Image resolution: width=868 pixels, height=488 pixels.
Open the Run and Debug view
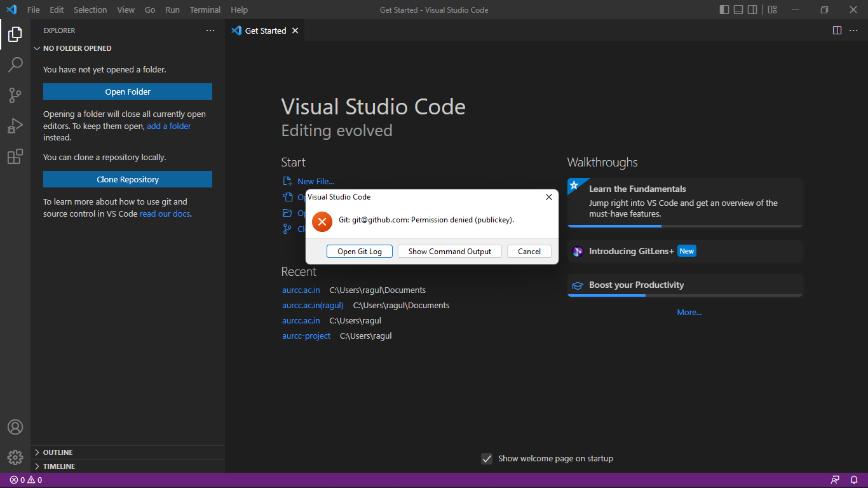pos(15,125)
